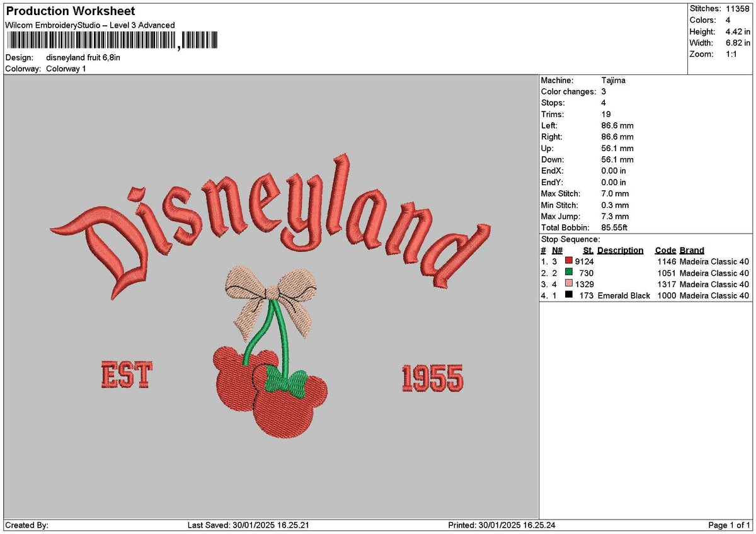Viewport: 756px width, 534px height.
Task: Select the "86.6 mm" value beside Left
Action: (617, 126)
